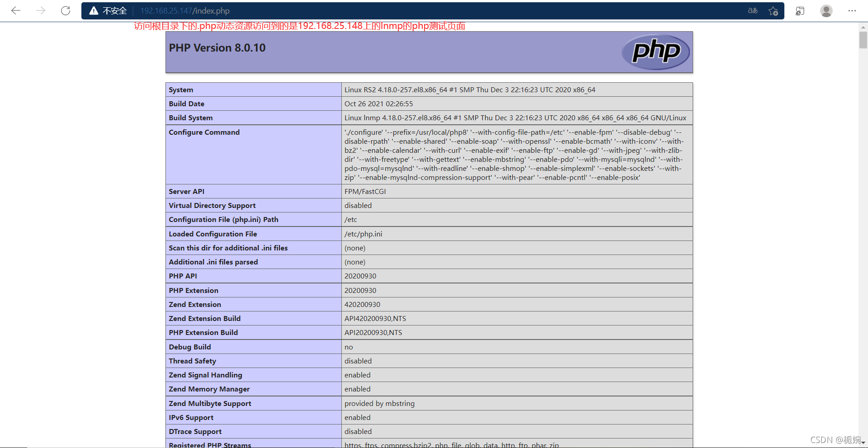This screenshot has height=448, width=868.
Task: Click PHP Extension Build value API20200930,NTS
Action: [x=373, y=333]
